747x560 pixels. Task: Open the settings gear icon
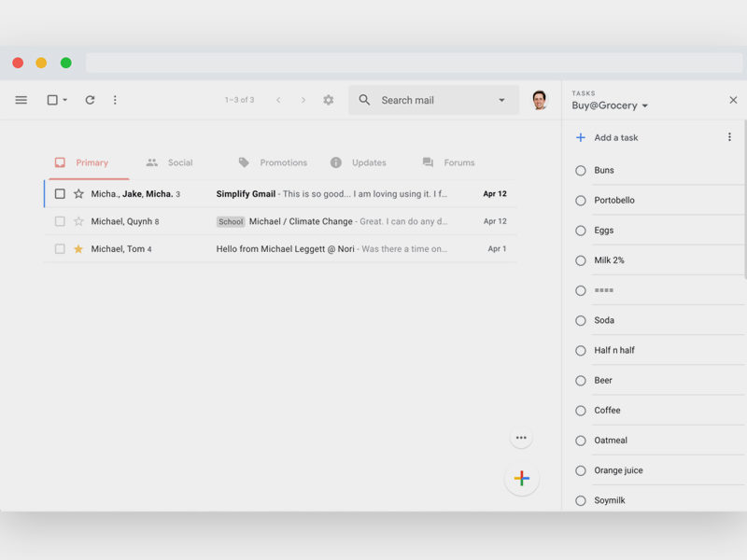pyautogui.click(x=328, y=100)
